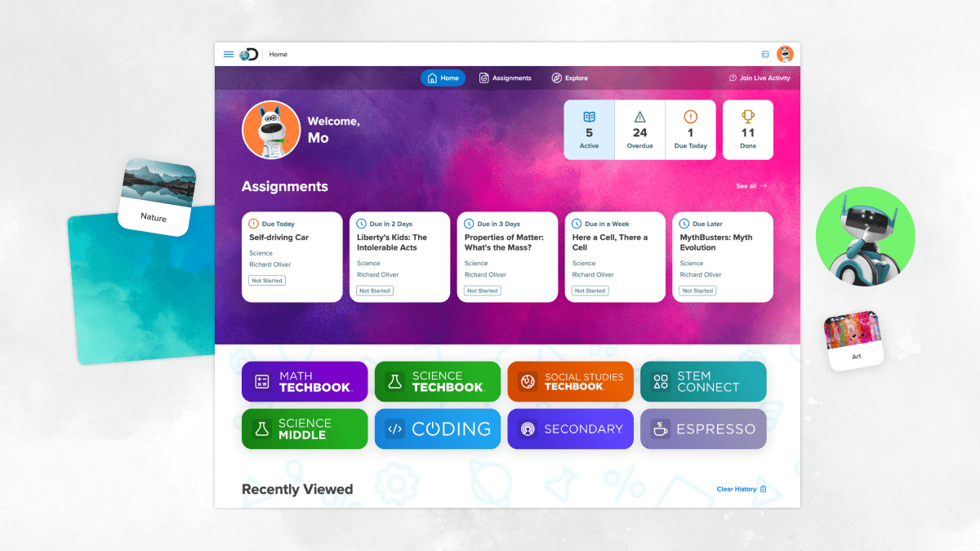Click the globe icon on Social Studies Techbook
This screenshot has width=980, height=551.
pos(528,382)
